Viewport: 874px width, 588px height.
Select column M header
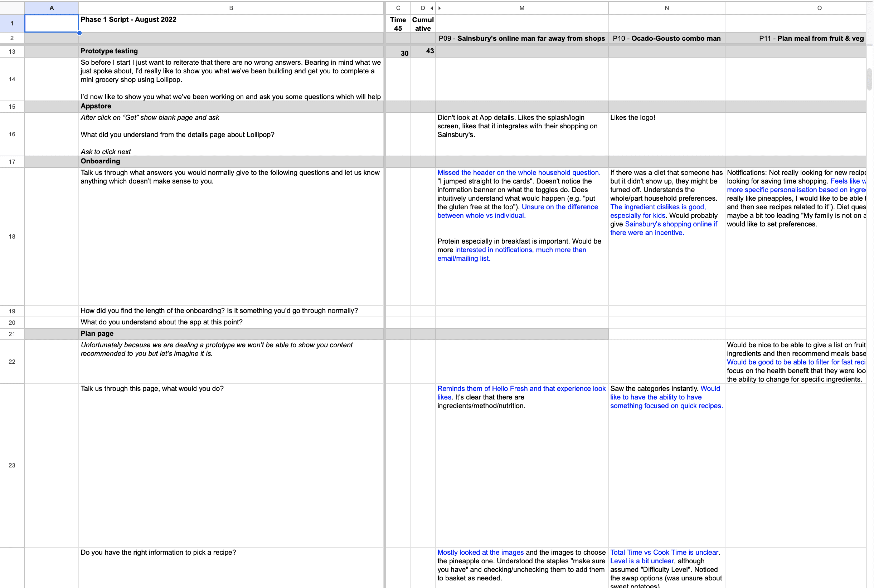click(x=522, y=8)
